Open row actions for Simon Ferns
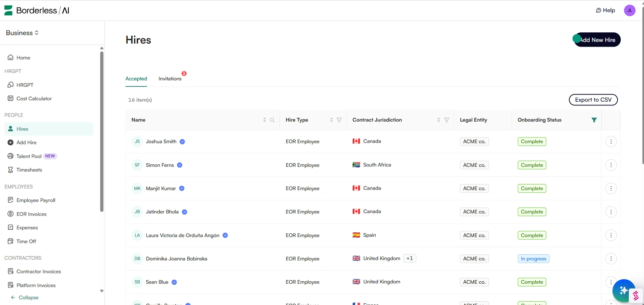644x305 pixels. 611,165
